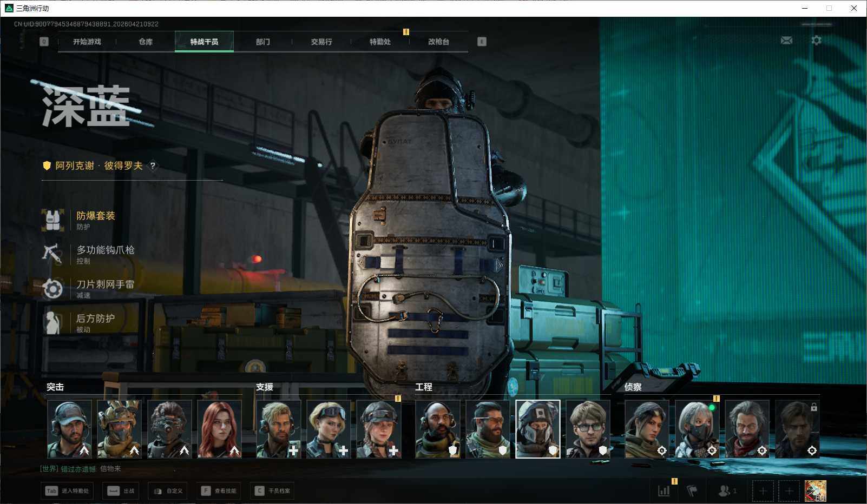Open the settings gear icon
The image size is (867, 504).
click(x=816, y=41)
